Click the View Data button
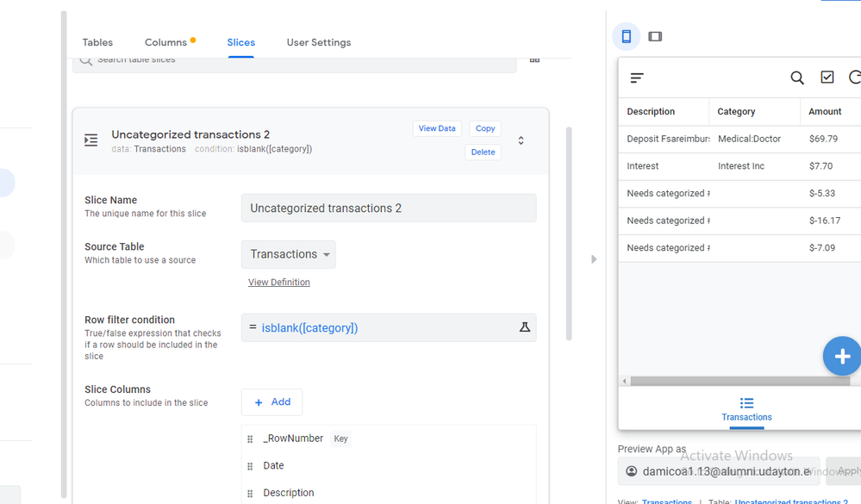Screen dimensions: 861x504 click(x=437, y=128)
